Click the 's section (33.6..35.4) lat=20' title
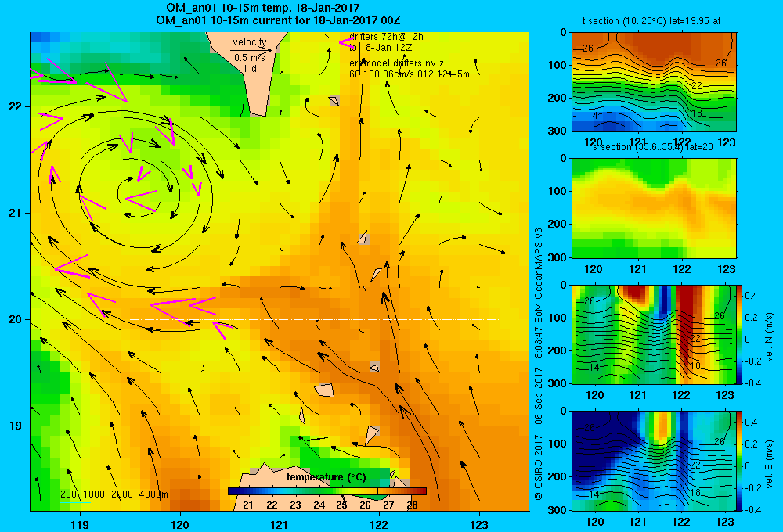This screenshot has width=783, height=532. click(653, 147)
